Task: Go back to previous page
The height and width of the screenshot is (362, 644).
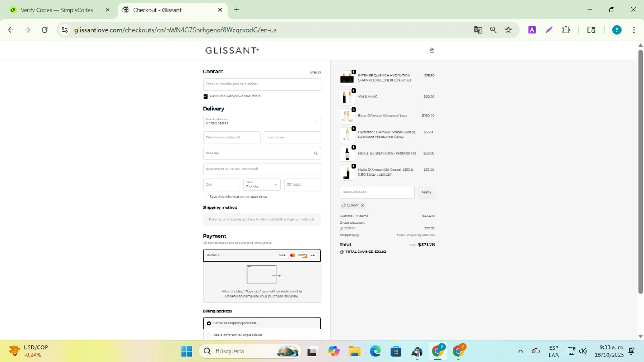Action: [11, 30]
